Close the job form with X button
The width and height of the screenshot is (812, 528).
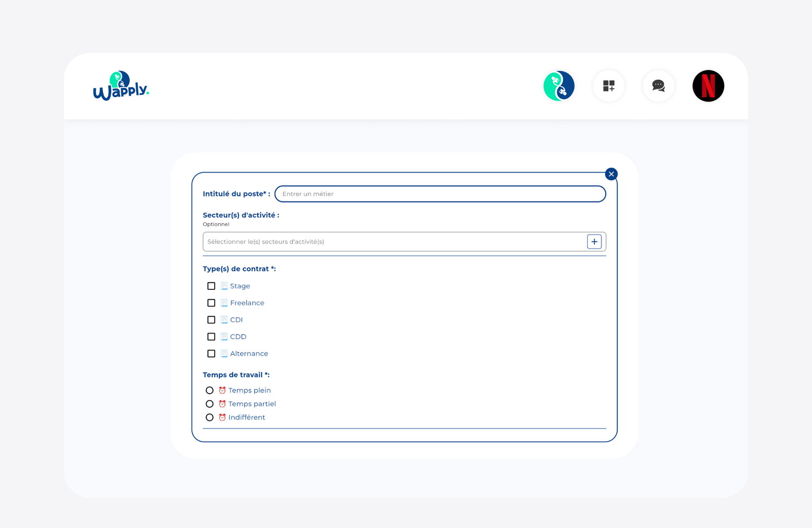click(611, 174)
